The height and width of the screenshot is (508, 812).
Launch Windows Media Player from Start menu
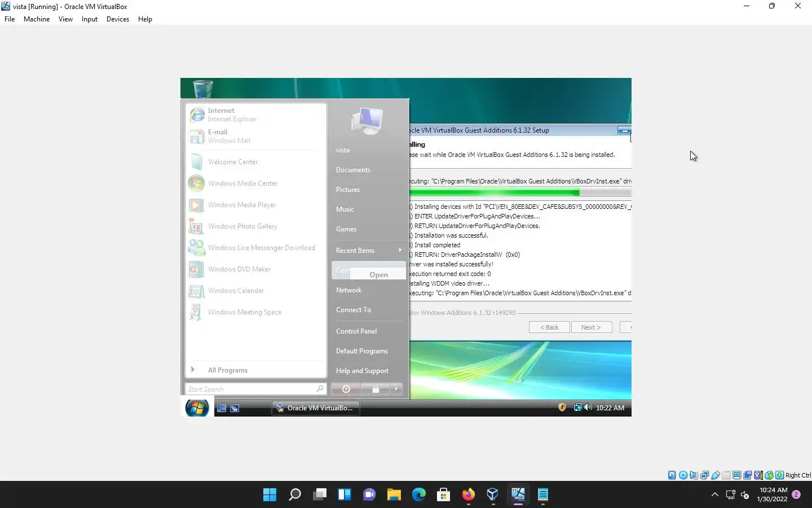click(x=255, y=205)
